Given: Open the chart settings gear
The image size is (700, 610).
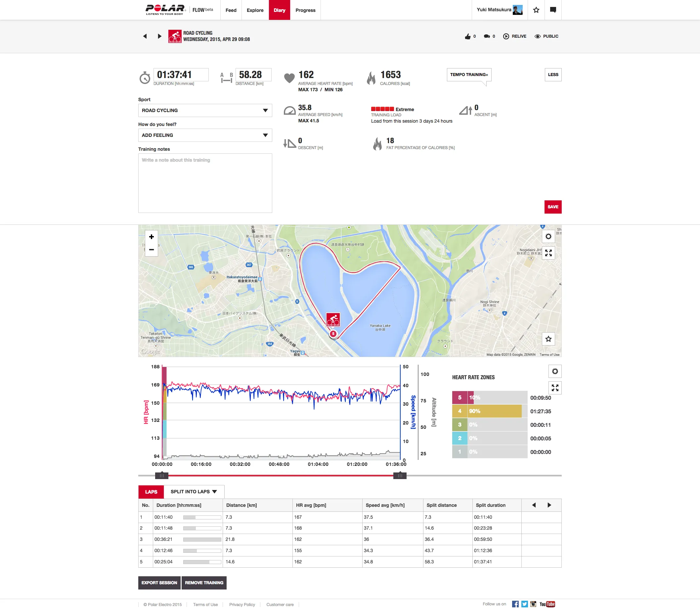Looking at the screenshot, I should tap(555, 371).
